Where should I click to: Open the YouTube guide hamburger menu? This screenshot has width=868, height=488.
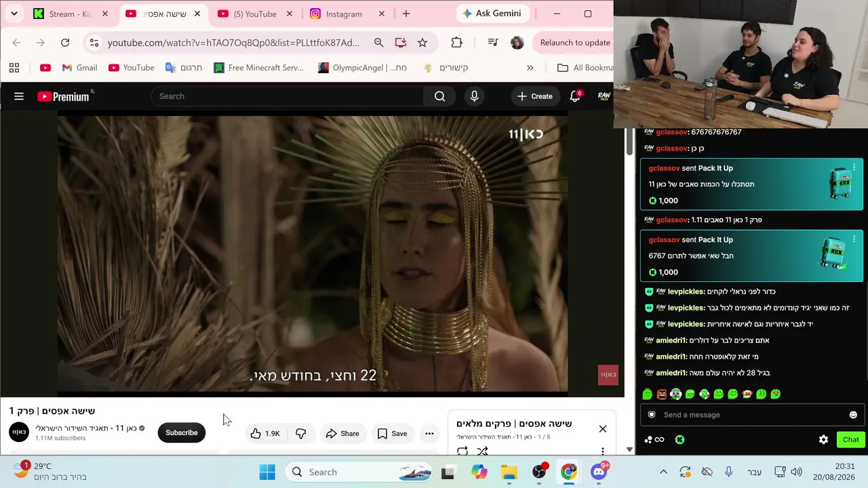point(19,96)
